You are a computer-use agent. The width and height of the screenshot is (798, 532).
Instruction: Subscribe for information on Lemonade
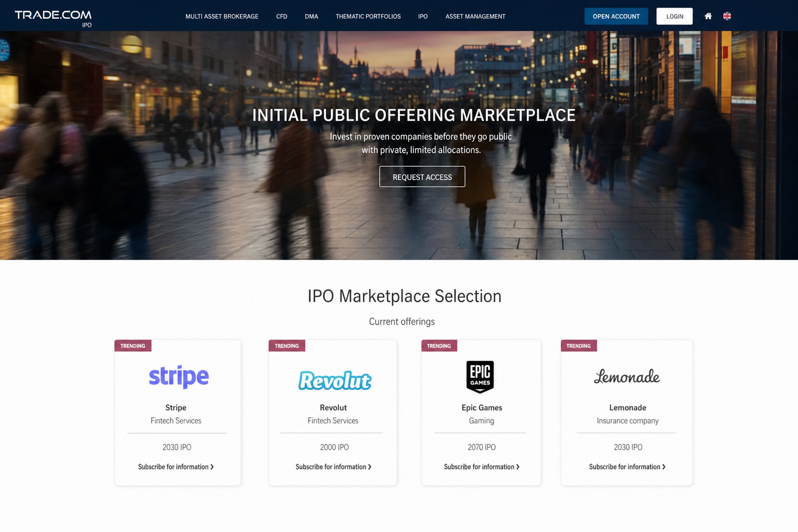(627, 467)
